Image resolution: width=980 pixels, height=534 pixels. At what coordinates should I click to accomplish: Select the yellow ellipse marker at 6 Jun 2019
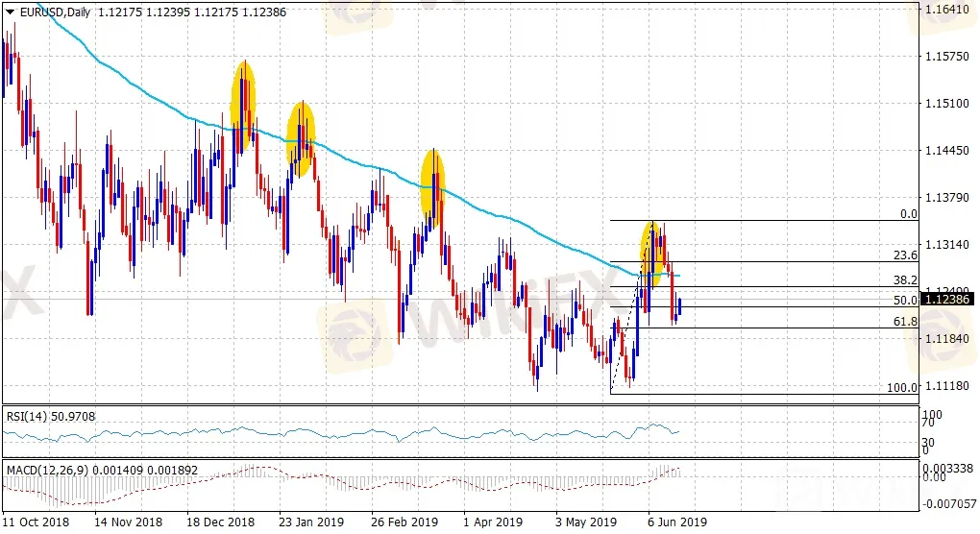tap(654, 255)
